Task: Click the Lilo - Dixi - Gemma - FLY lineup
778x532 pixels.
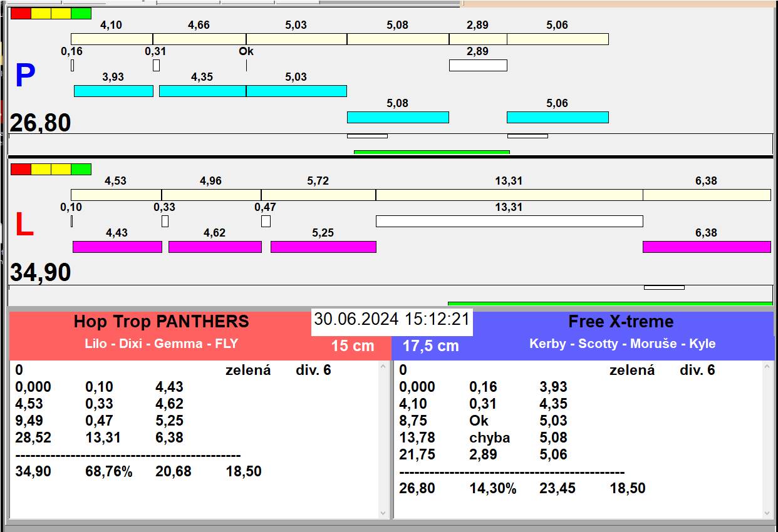Action: coord(161,344)
